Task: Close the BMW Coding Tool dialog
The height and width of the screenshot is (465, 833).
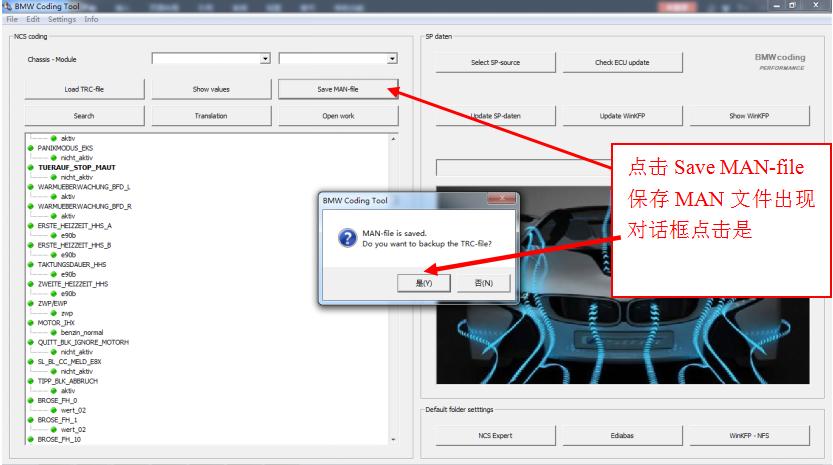Action: point(502,199)
